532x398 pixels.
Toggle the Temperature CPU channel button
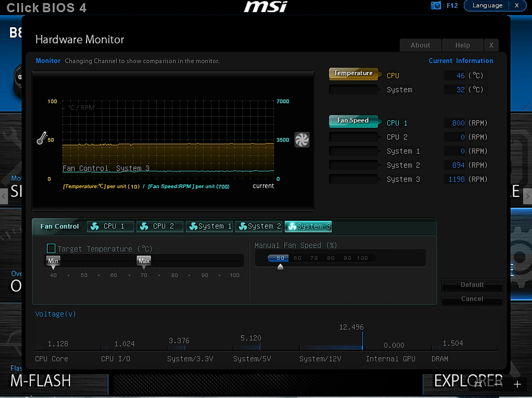pyautogui.click(x=353, y=74)
